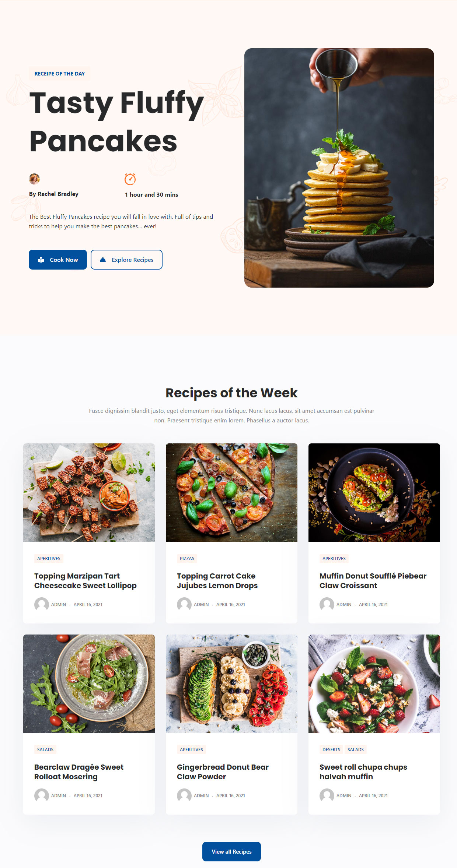Click the Cook Now button
Viewport: 457px width, 868px height.
point(58,260)
